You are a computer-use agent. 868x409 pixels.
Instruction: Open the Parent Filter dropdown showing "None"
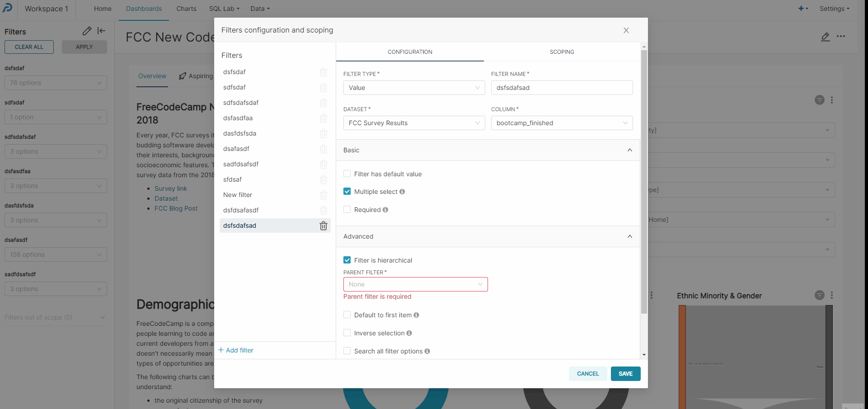415,284
